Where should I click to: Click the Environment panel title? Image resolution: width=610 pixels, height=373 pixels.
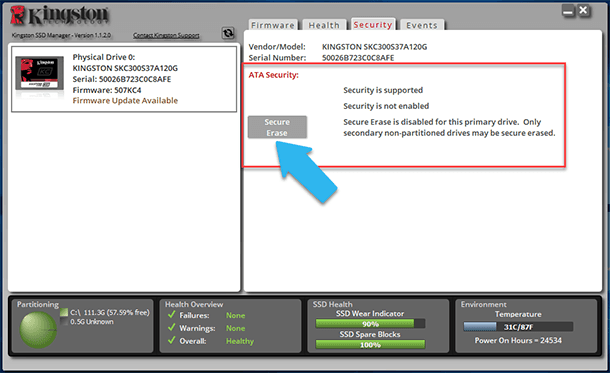[484, 304]
